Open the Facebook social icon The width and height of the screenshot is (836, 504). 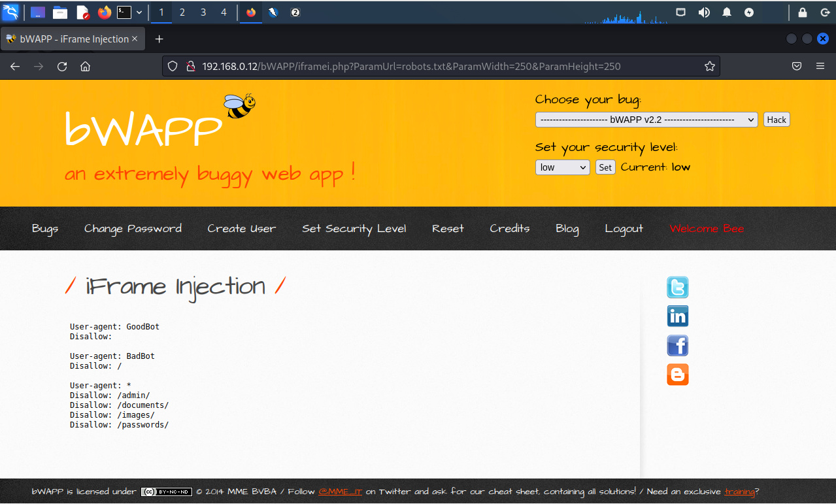pyautogui.click(x=677, y=346)
